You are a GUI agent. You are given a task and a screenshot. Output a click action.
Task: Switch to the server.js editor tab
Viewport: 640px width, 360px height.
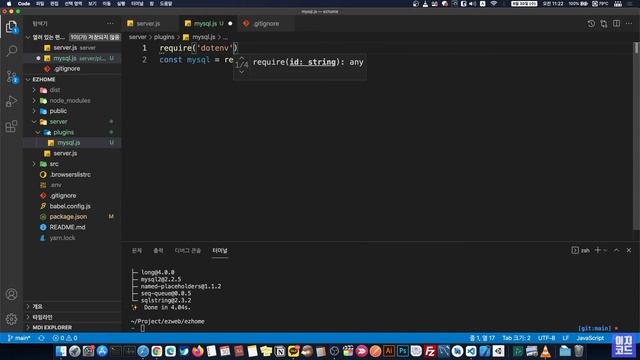coord(148,24)
